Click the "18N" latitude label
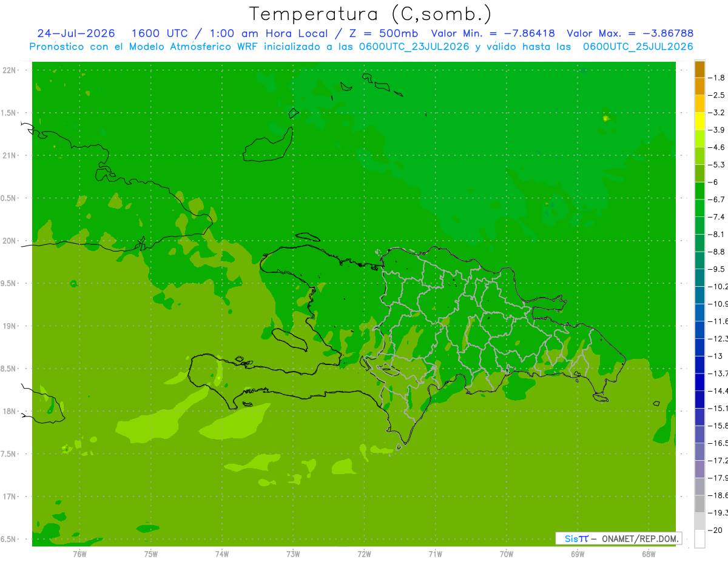The height and width of the screenshot is (562, 728). tap(9, 412)
